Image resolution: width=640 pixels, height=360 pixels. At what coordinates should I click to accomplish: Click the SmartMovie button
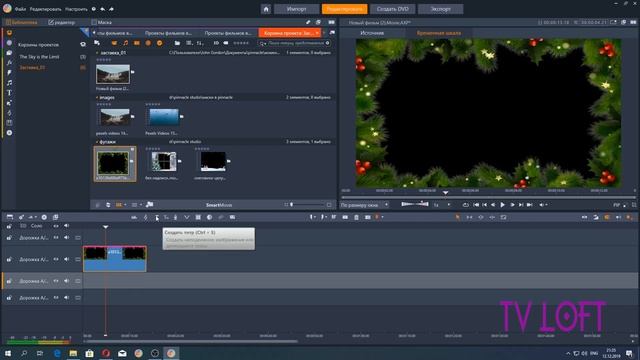click(219, 205)
